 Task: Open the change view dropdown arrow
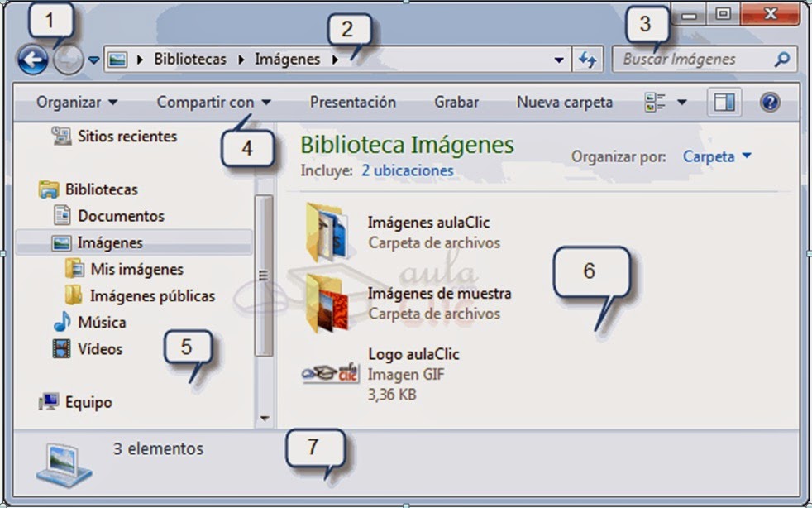(x=681, y=101)
